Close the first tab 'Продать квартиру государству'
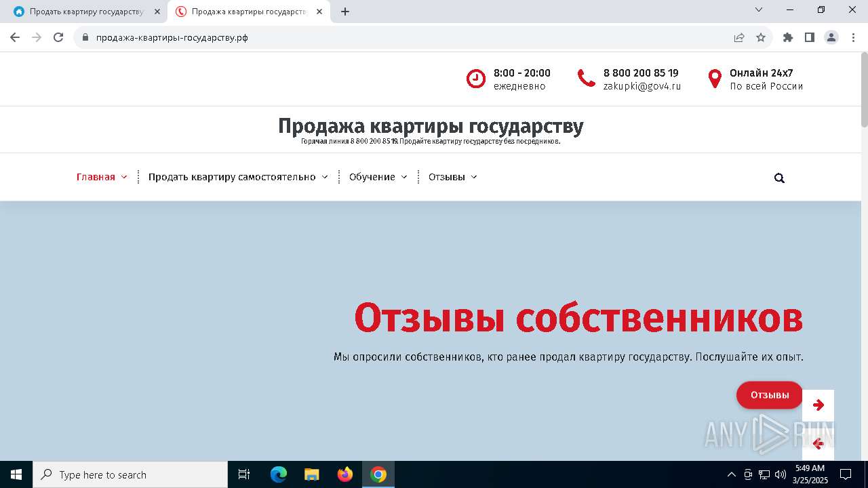868x488 pixels. 157,12
